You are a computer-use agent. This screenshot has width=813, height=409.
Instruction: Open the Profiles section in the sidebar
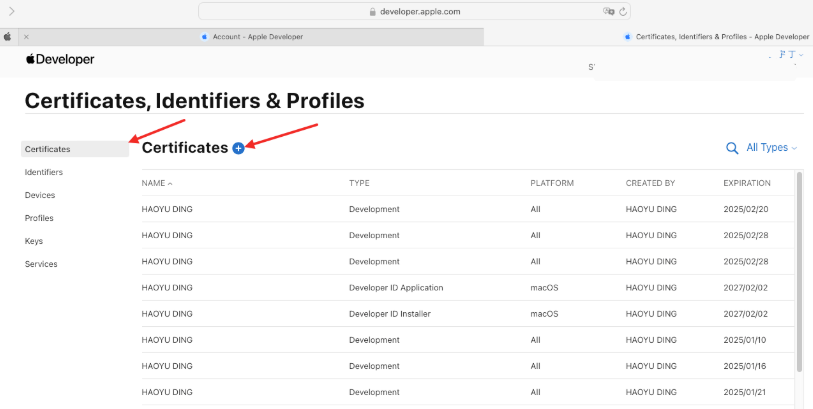[39, 218]
